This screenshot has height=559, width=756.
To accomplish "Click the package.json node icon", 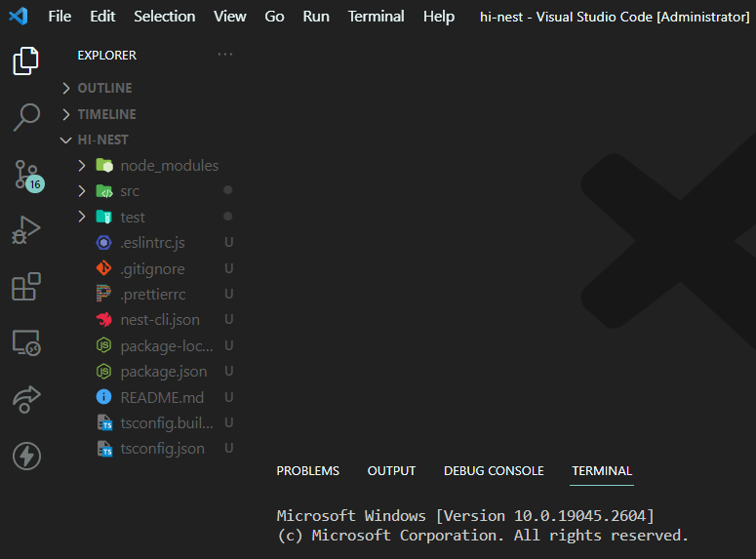I will 103,371.
